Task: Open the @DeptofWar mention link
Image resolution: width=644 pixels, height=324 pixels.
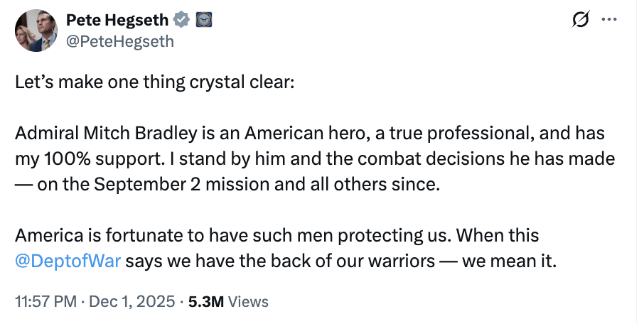Action: pyautogui.click(x=70, y=261)
